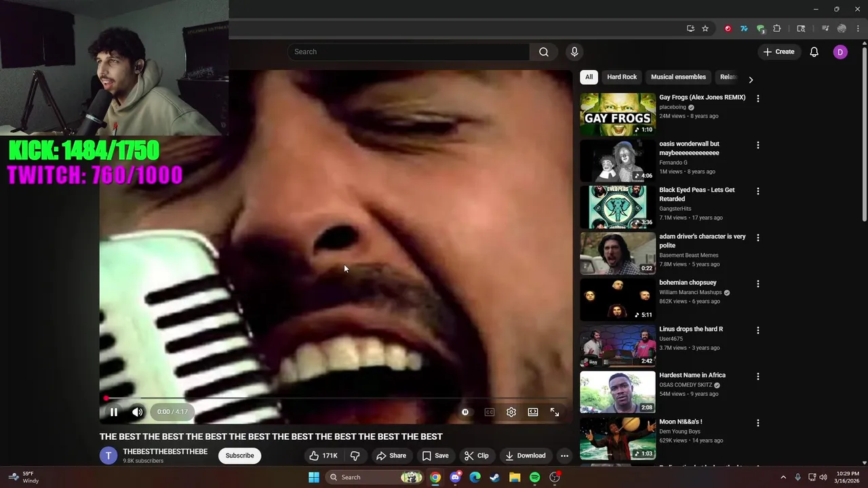Open options for Linus drops video
The width and height of the screenshot is (868, 488).
point(757,330)
